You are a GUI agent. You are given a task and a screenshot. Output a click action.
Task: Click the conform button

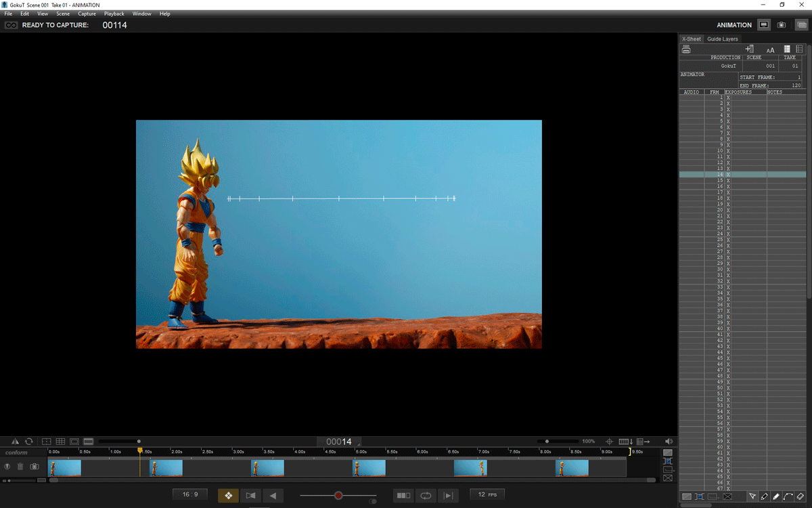pyautogui.click(x=16, y=452)
